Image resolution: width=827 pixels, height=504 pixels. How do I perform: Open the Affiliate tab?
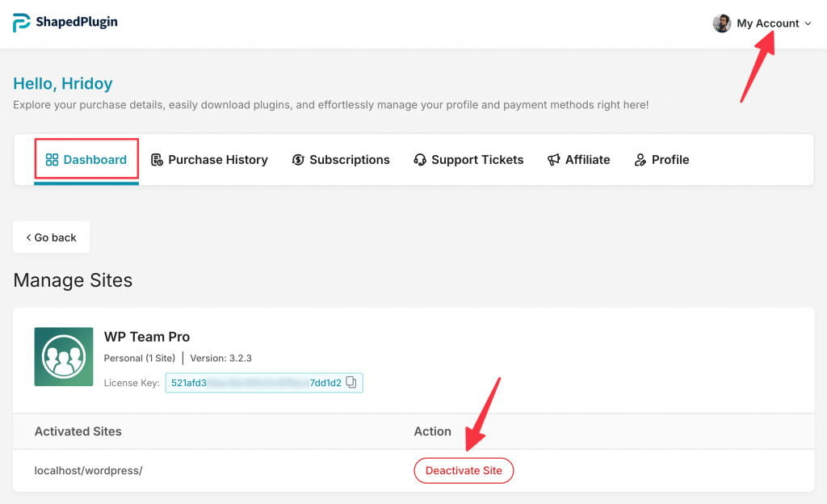(x=578, y=160)
